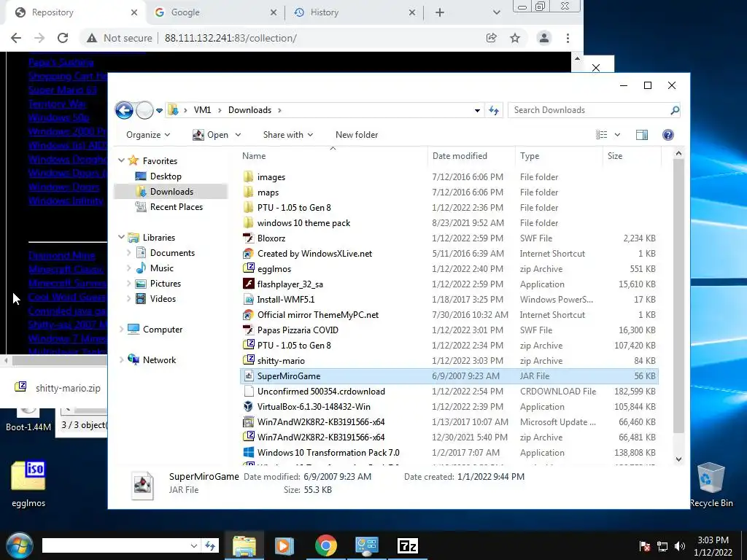Open the Diamond Mine link in Chrome
This screenshot has width=747, height=560.
click(61, 256)
